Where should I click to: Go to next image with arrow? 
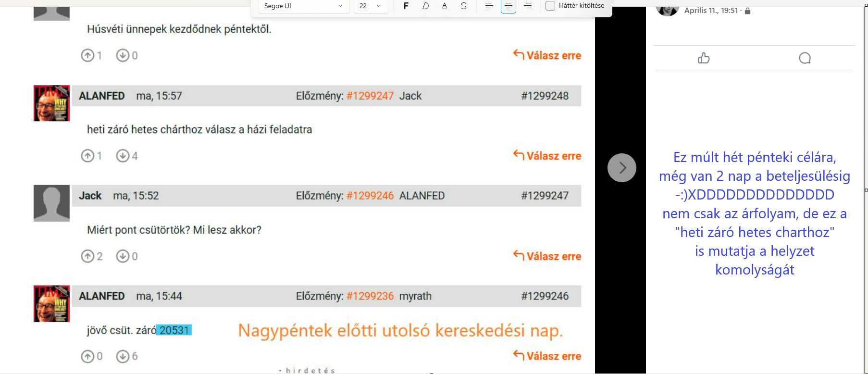click(x=622, y=168)
